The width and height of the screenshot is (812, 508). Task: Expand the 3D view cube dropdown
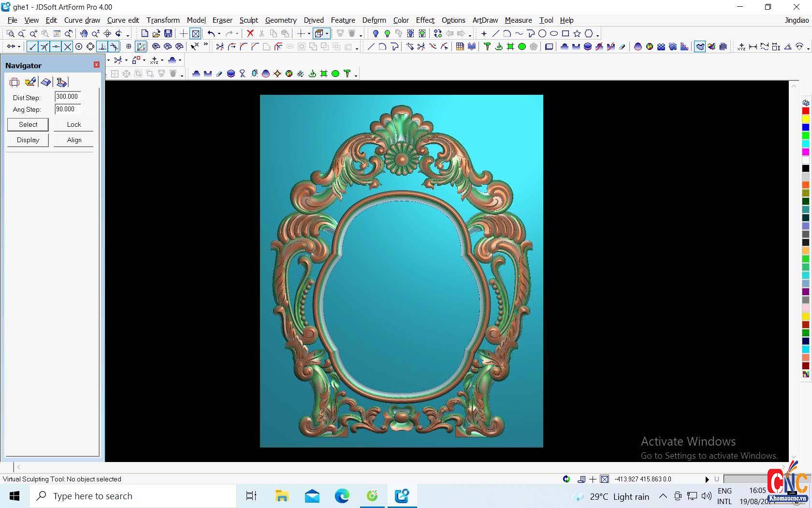click(327, 34)
